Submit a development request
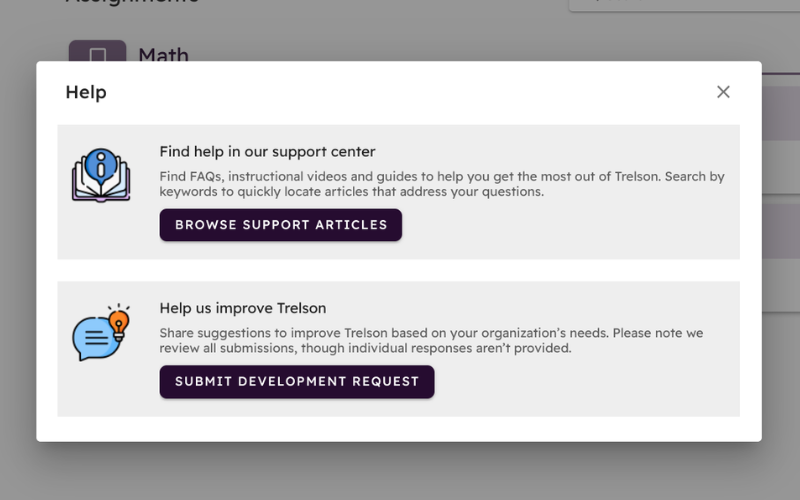The image size is (800, 500). [x=297, y=382]
